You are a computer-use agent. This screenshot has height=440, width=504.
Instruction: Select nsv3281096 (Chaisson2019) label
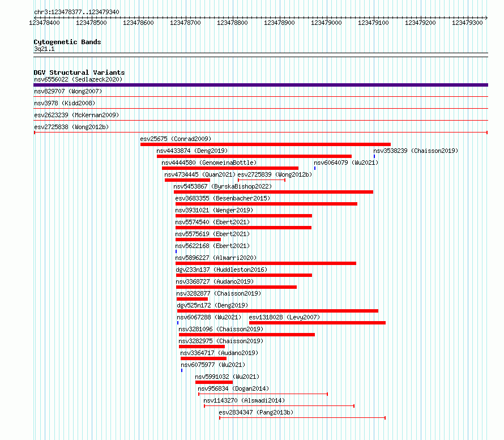221,329
